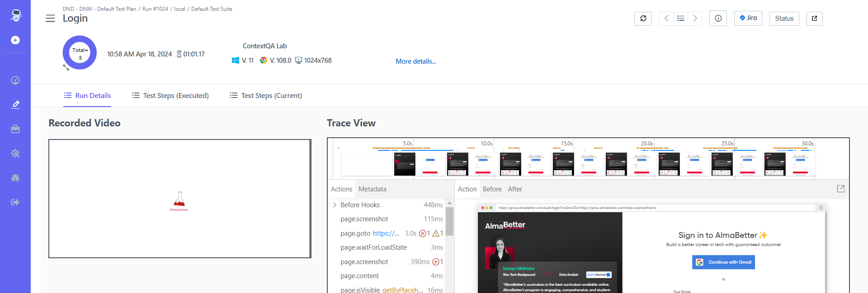Select the page.isVisible getByPlaceh... row
This screenshot has width=868, height=293.
[387, 289]
